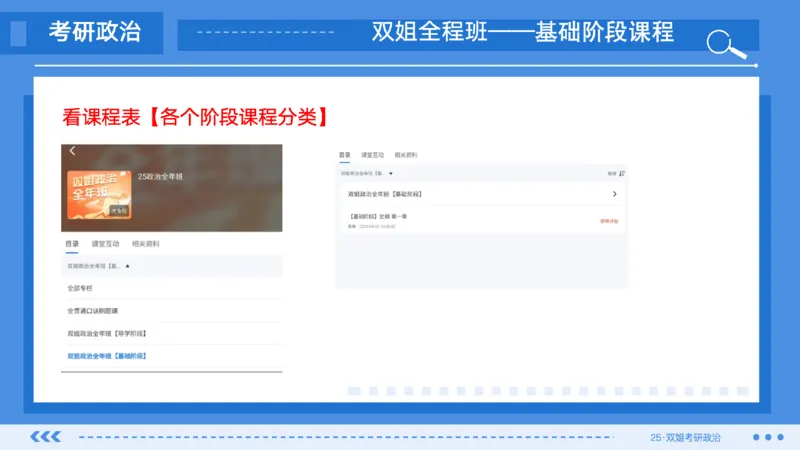Click the 25·双姐考研政治 footer text
Image resolution: width=800 pixels, height=450 pixels.
click(685, 437)
